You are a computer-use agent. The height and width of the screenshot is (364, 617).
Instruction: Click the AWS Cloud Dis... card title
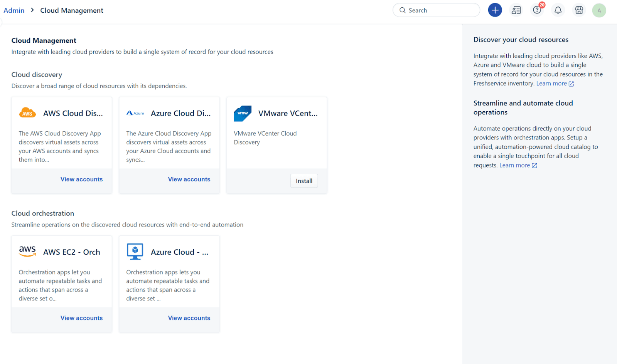click(x=73, y=113)
